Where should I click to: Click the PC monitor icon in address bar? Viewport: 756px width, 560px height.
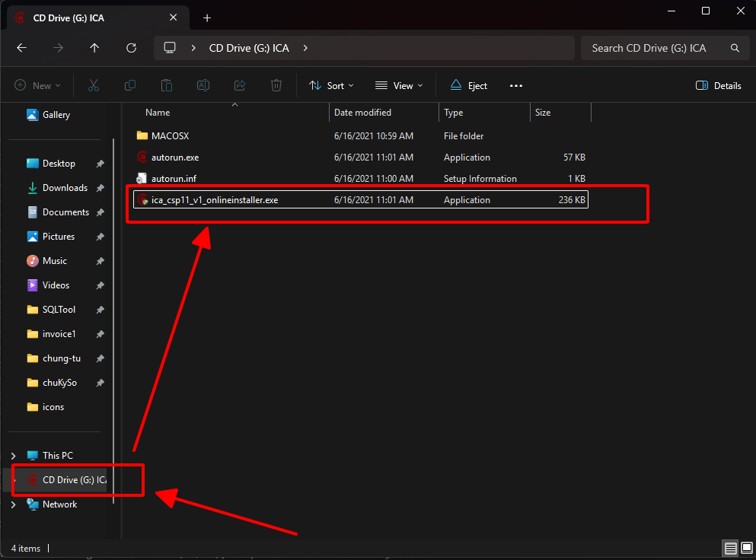170,48
